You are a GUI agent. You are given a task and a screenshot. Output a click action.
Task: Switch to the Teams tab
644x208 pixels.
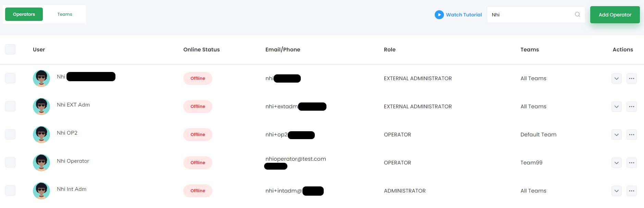(65, 14)
